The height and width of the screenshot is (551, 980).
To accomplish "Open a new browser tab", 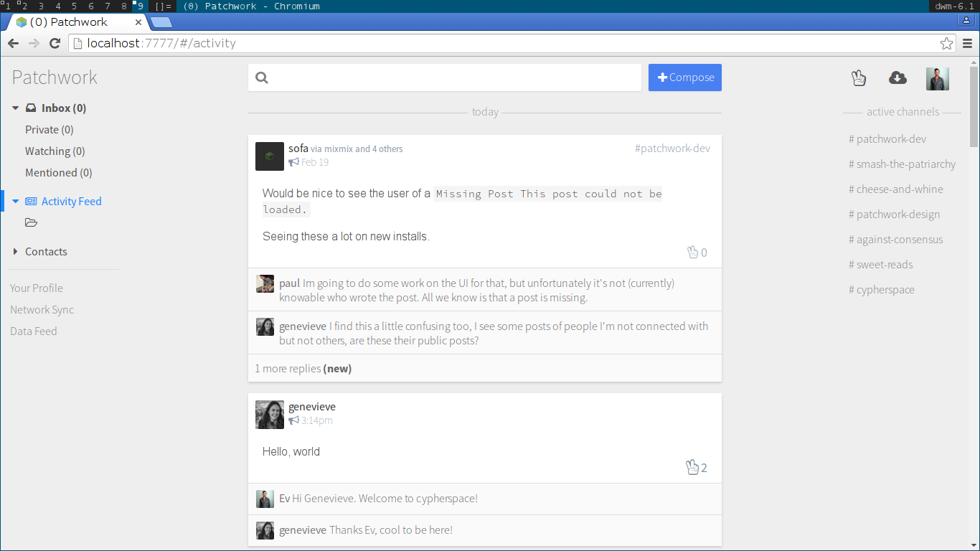I will [x=161, y=22].
